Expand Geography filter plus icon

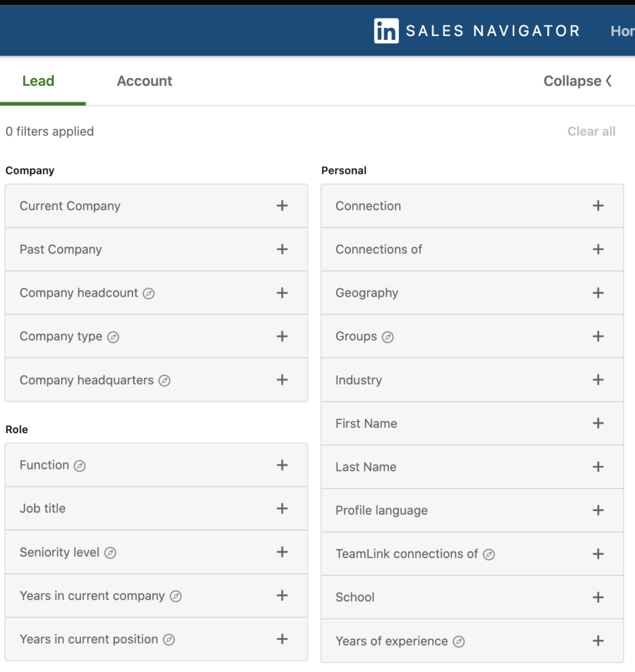[598, 293]
